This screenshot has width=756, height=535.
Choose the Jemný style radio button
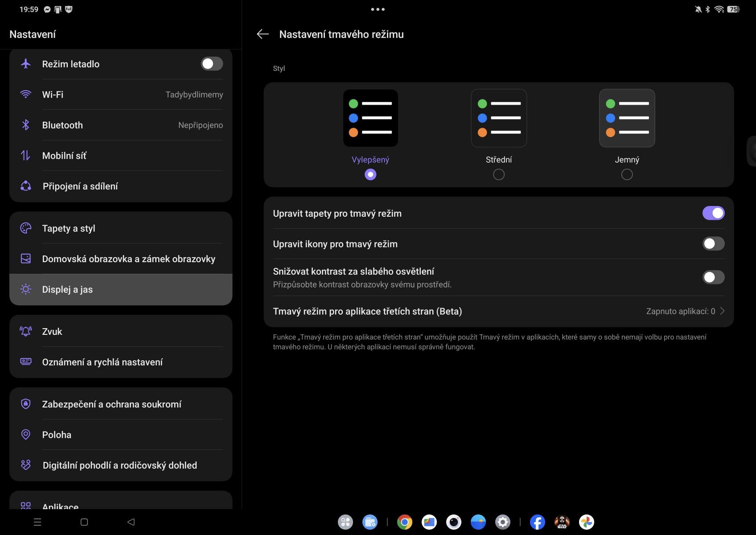tap(627, 174)
